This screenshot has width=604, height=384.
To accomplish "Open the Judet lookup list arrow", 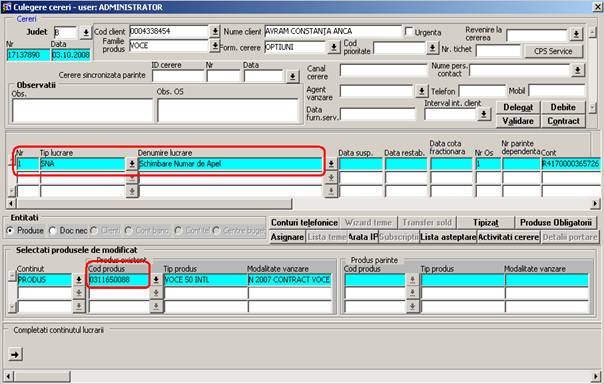I will (x=86, y=33).
